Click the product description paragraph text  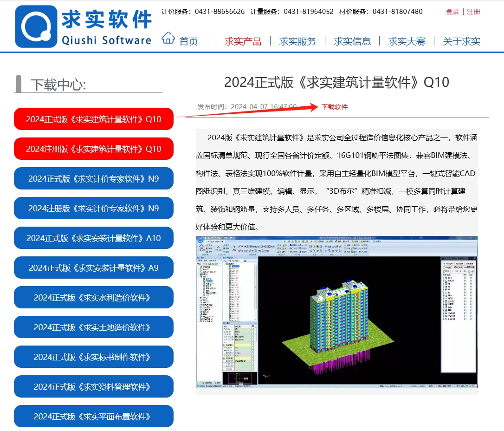click(x=336, y=183)
